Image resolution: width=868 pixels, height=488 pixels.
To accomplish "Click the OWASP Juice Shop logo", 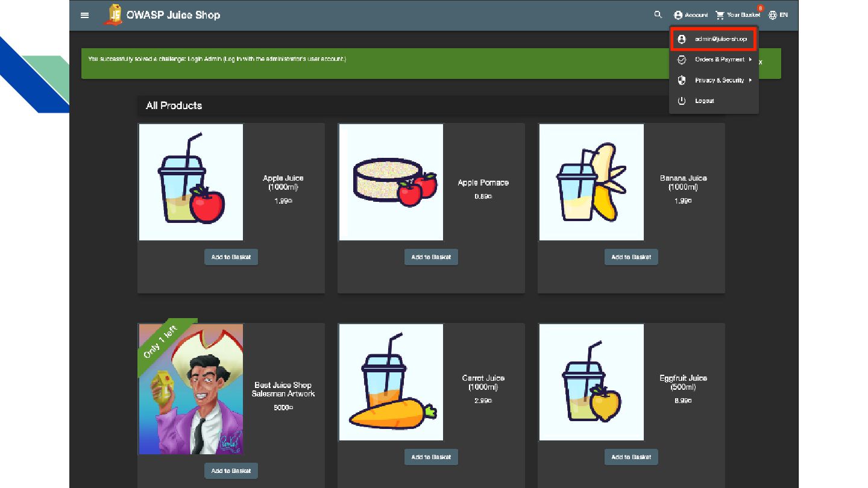I will click(x=113, y=15).
